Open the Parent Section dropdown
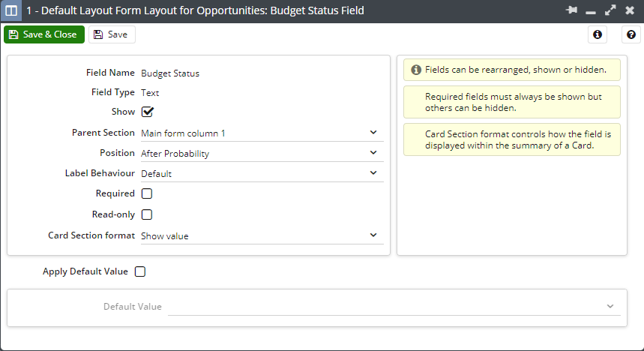Screen dimensions: 644x351 point(262,133)
